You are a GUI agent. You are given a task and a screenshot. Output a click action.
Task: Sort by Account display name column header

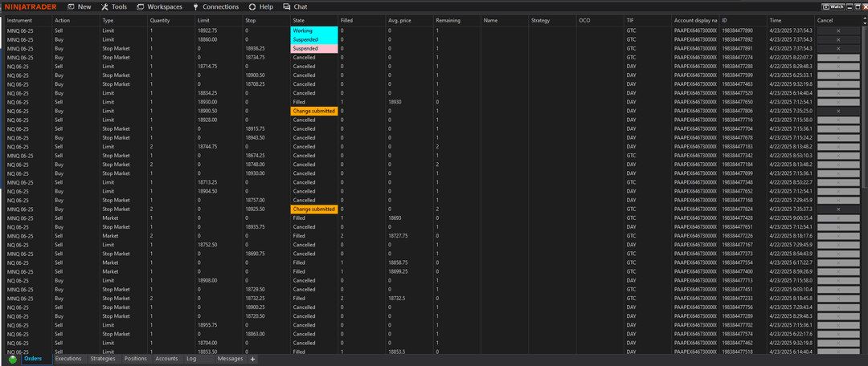[694, 20]
